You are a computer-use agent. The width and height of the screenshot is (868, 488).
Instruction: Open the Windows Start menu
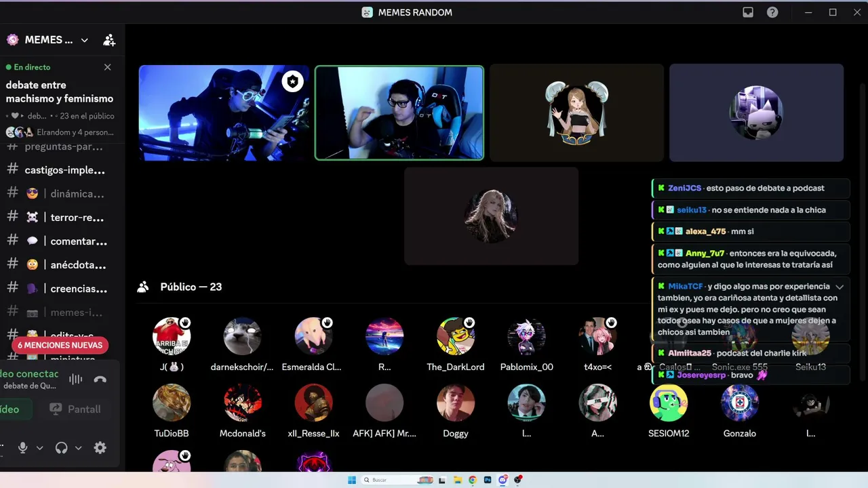[352, 480]
